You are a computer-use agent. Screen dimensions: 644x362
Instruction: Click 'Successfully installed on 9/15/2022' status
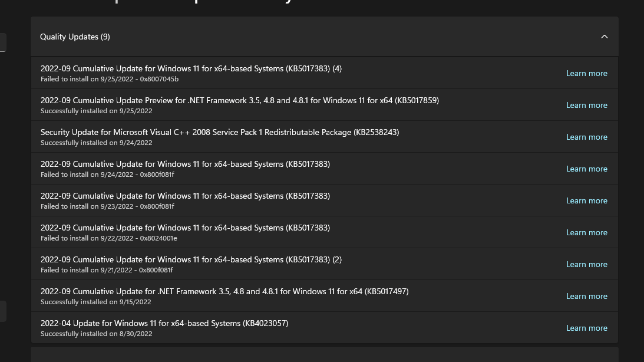pyautogui.click(x=95, y=302)
